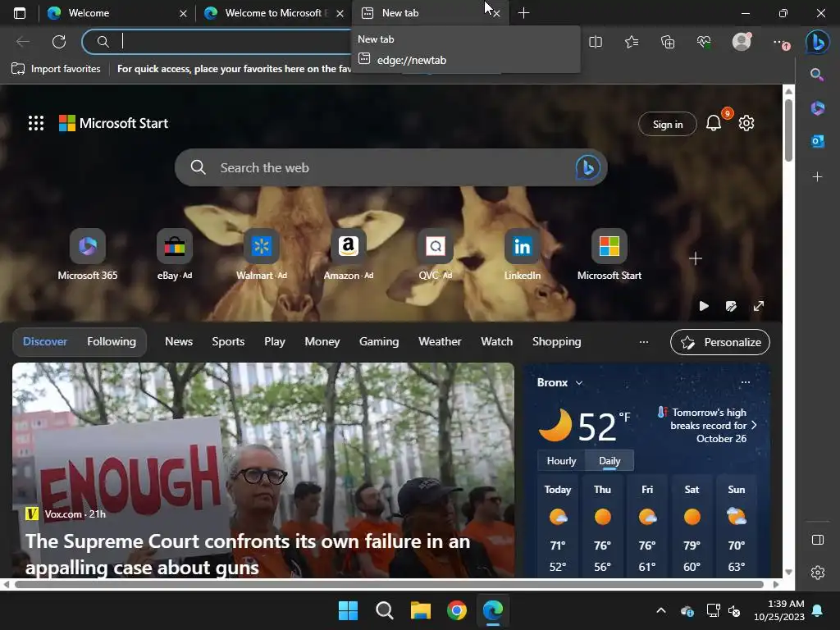Open the News category

[x=179, y=342]
